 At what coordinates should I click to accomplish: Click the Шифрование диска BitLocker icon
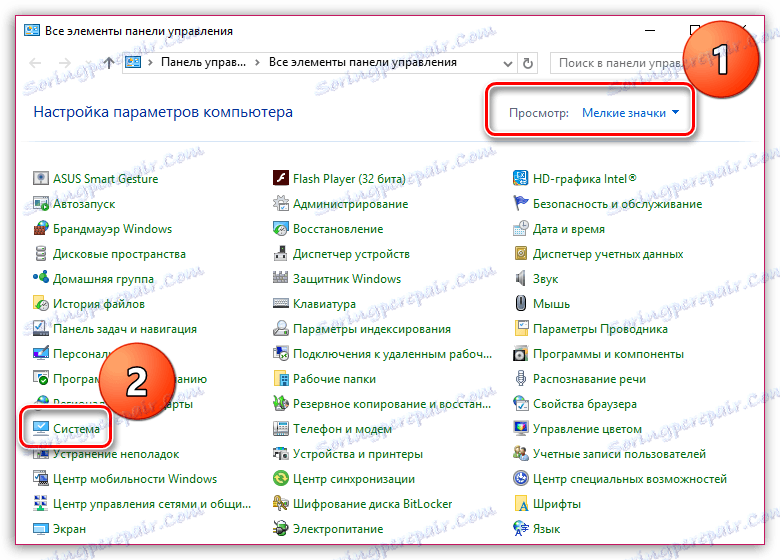(x=281, y=503)
